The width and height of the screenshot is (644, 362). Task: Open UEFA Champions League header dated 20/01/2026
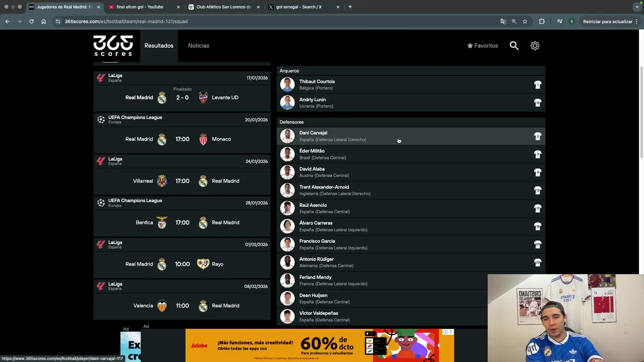coord(182,120)
